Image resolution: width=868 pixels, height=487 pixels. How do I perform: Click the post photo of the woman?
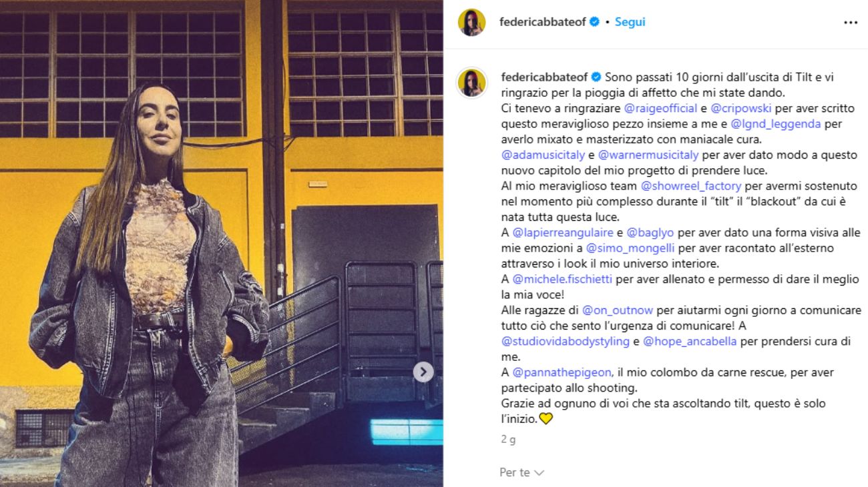click(221, 243)
